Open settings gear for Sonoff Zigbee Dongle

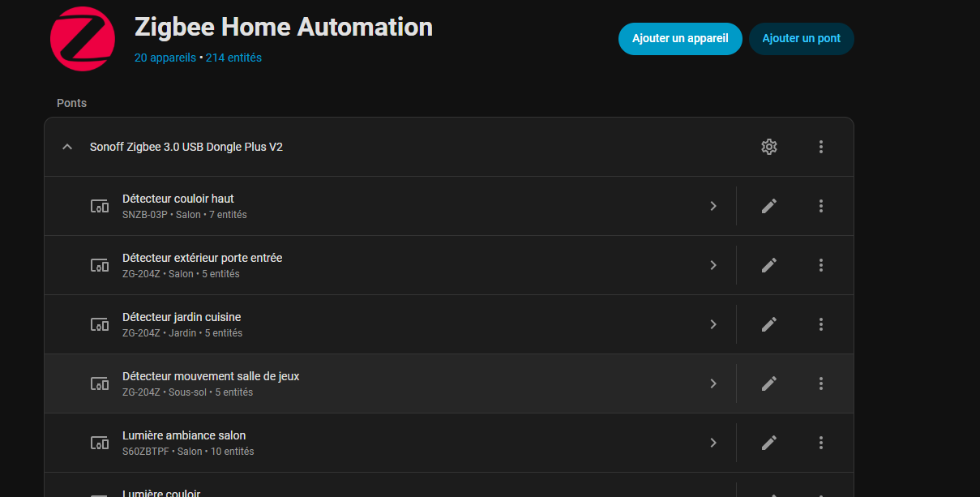coord(769,147)
